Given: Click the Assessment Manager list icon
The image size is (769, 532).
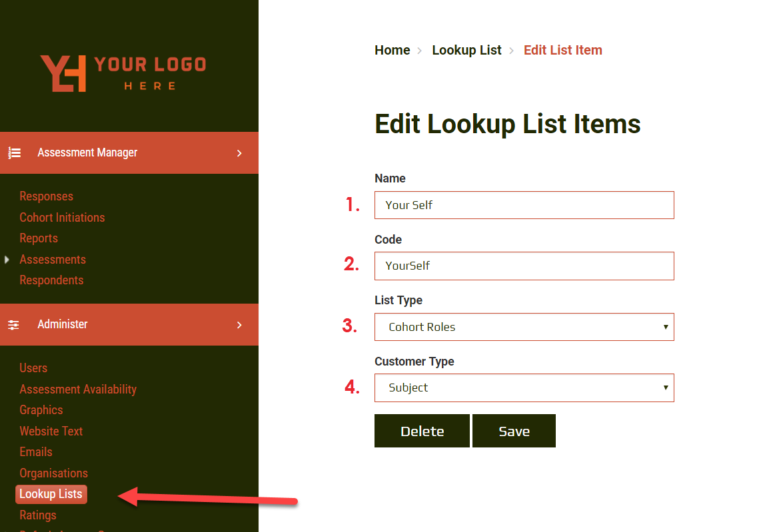Looking at the screenshot, I should coord(14,153).
